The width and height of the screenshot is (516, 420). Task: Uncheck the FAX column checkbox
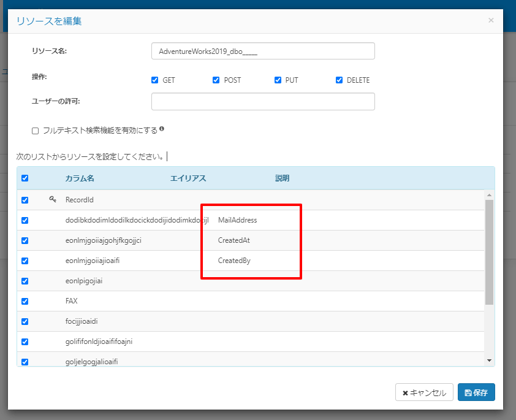pos(25,301)
